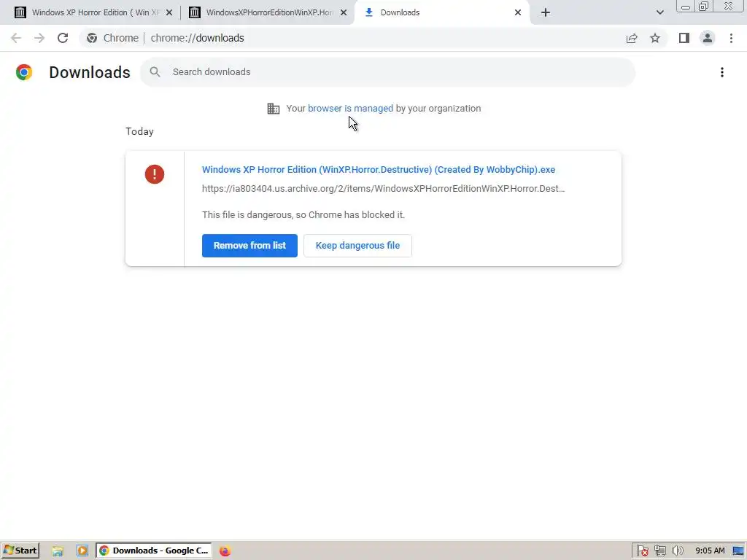The image size is (747, 560).
Task: Reload the downloads page
Action: [x=63, y=38]
